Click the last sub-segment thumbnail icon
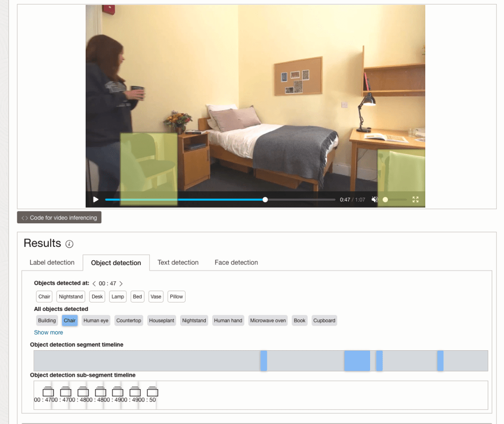 coord(153,392)
